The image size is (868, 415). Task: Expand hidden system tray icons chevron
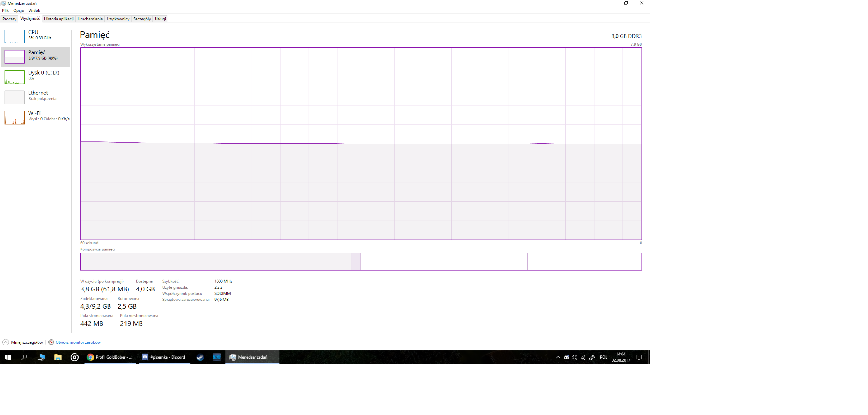coord(558,357)
